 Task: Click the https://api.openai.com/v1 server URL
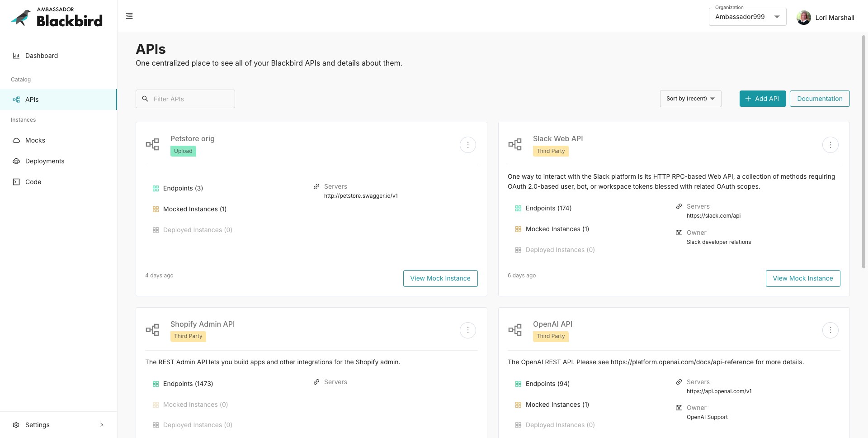coord(719,391)
